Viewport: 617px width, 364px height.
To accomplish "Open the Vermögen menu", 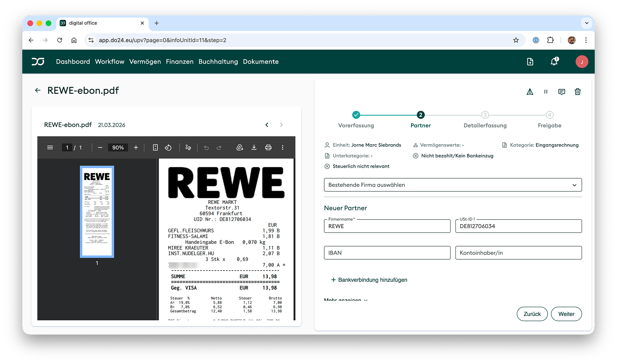I will 145,62.
